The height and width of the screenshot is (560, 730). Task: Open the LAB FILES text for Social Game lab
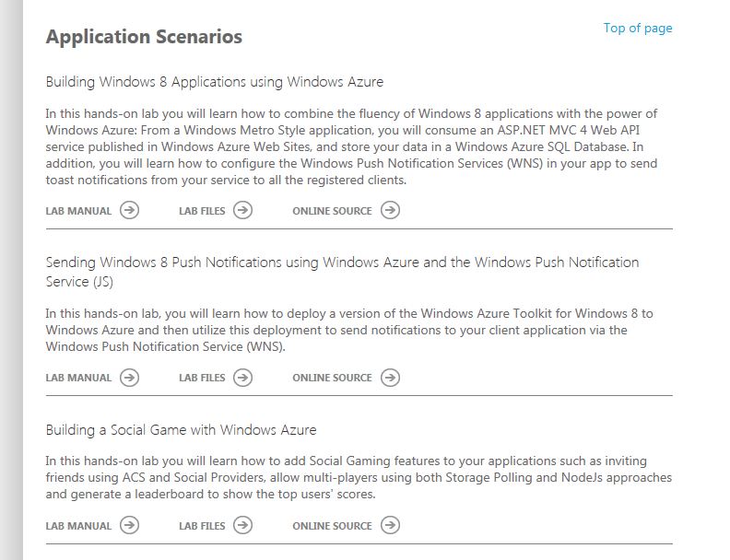point(202,526)
